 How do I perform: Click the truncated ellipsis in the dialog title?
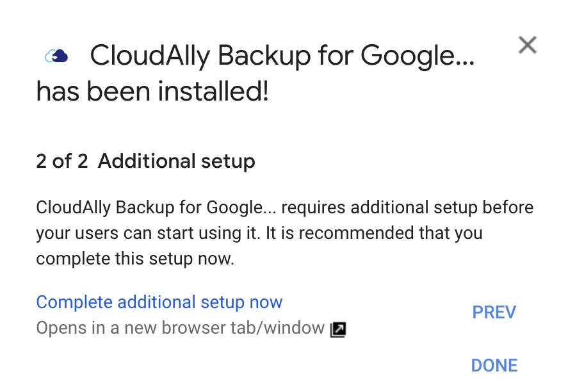click(x=465, y=58)
